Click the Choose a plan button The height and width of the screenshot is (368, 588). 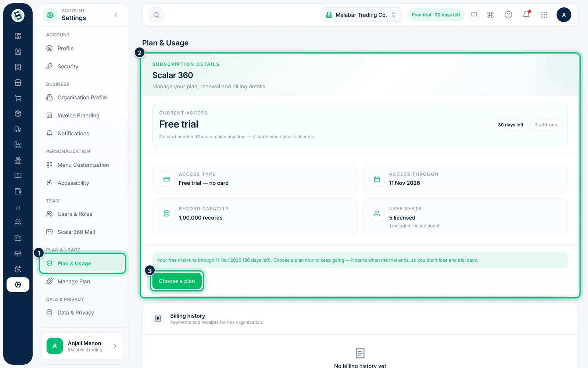point(177,281)
